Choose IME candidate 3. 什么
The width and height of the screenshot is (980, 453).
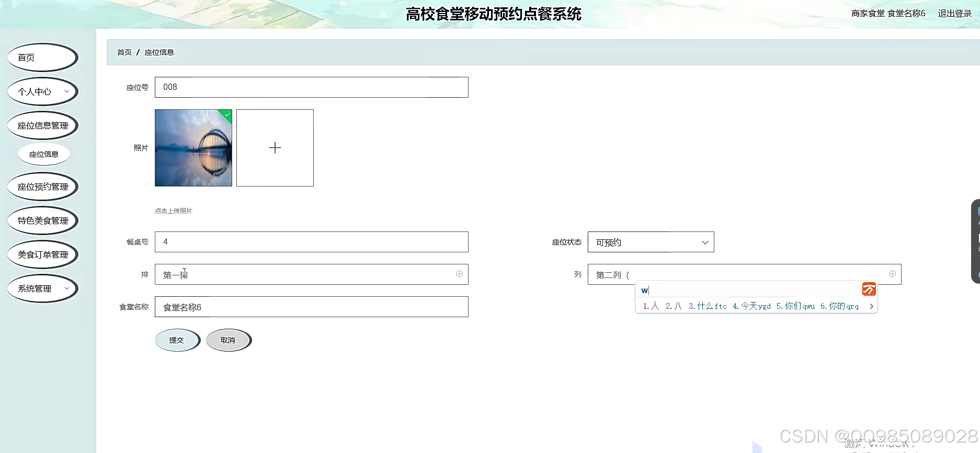pos(708,306)
